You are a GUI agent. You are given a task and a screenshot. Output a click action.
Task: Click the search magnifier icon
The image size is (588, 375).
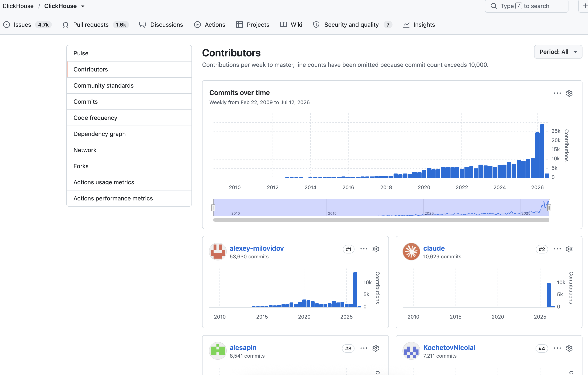[x=494, y=6]
